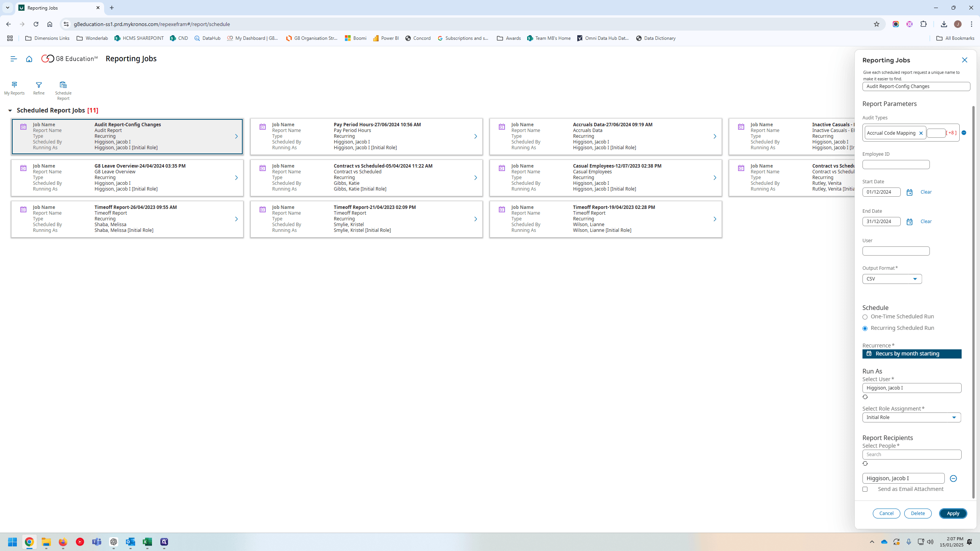This screenshot has width=980, height=551.
Task: Clear the End Date field
Action: click(926, 222)
